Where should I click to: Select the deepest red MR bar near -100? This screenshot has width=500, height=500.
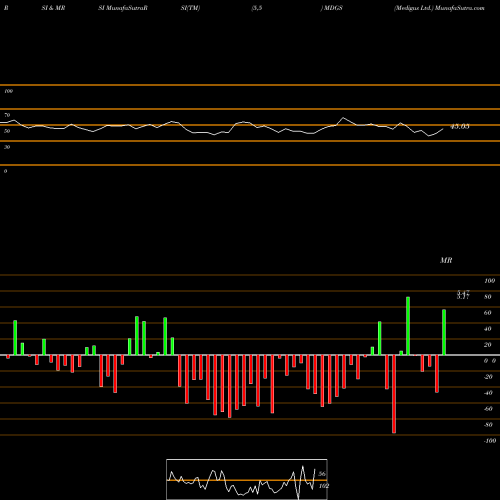click(394, 394)
